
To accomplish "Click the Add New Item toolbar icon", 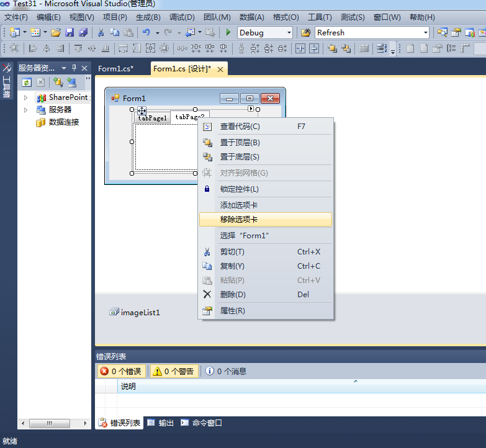I will pyautogui.click(x=35, y=32).
